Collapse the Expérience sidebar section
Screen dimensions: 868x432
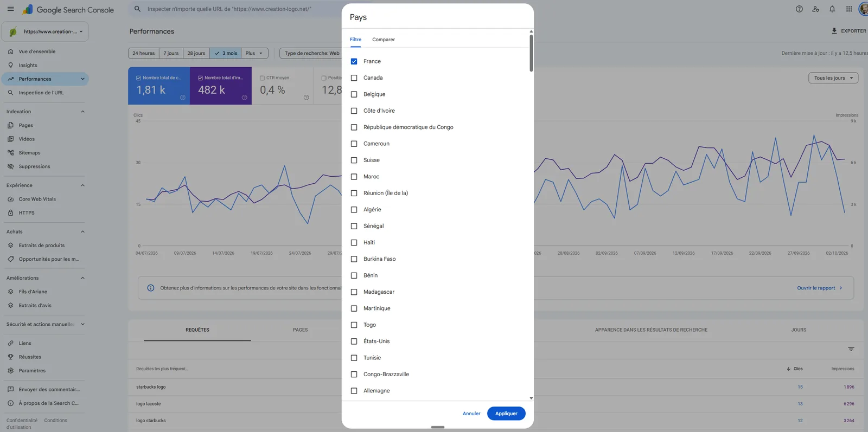tap(82, 185)
